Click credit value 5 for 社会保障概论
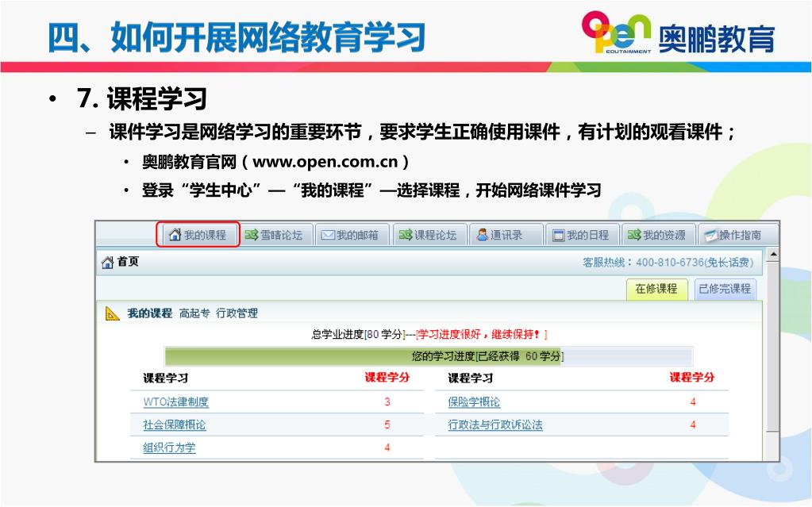The image size is (812, 507). coord(387,424)
